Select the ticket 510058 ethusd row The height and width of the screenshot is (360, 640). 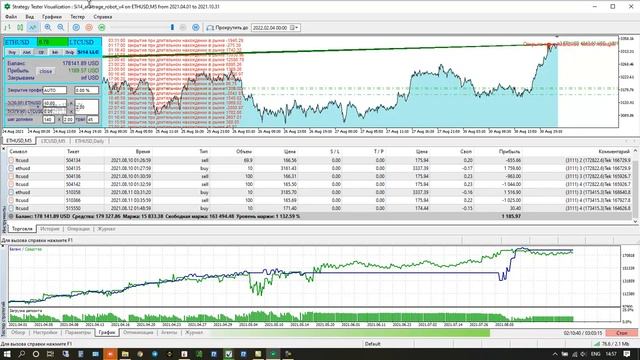pos(320,192)
